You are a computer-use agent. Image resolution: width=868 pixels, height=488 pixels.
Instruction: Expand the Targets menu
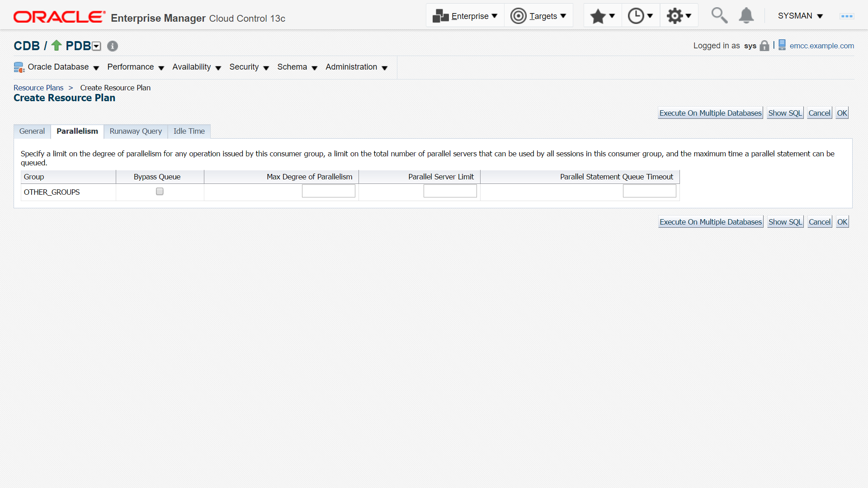(538, 16)
